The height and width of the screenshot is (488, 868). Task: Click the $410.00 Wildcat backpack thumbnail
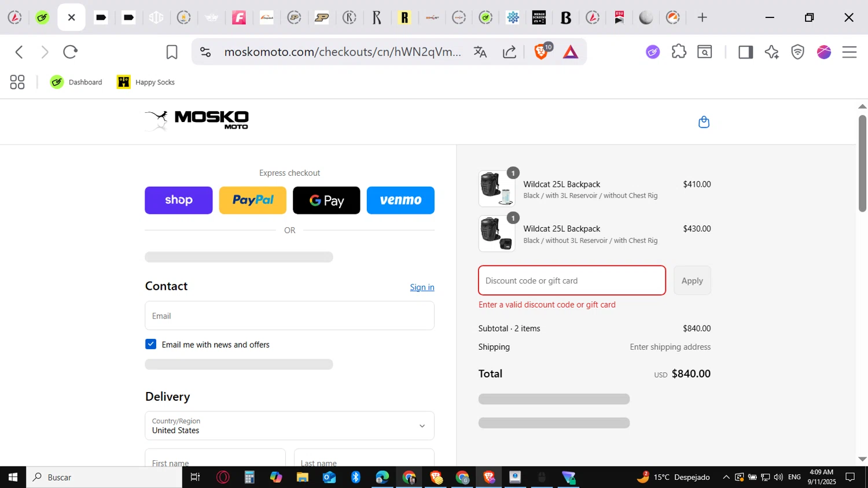coord(496,188)
